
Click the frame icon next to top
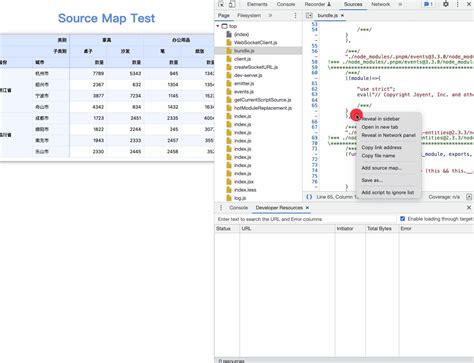(225, 26)
